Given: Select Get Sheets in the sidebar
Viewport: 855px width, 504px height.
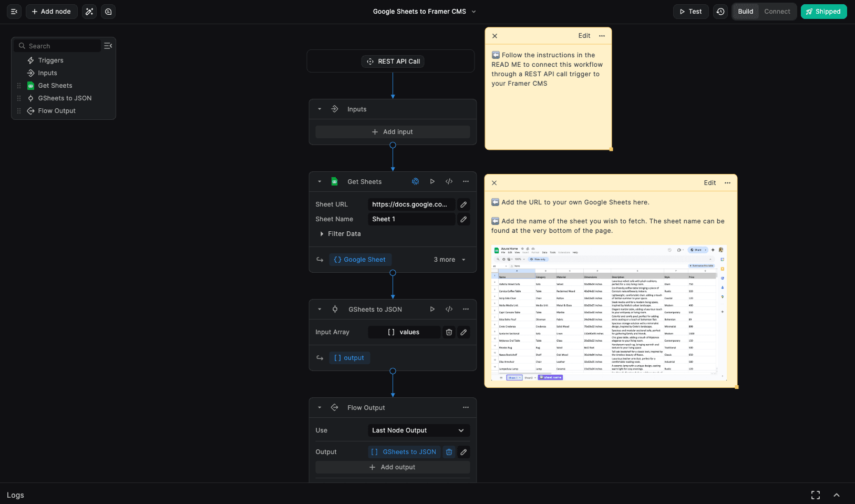Looking at the screenshot, I should pyautogui.click(x=55, y=86).
